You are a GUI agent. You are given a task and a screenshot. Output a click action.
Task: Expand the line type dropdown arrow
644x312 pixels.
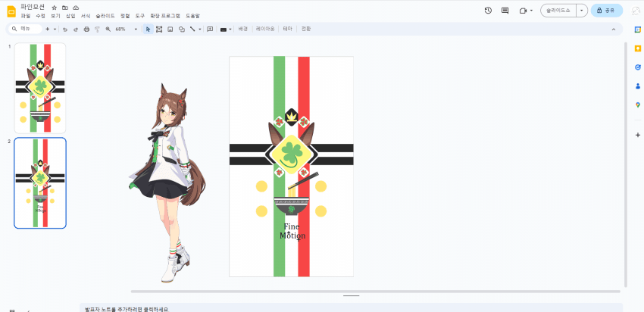200,29
